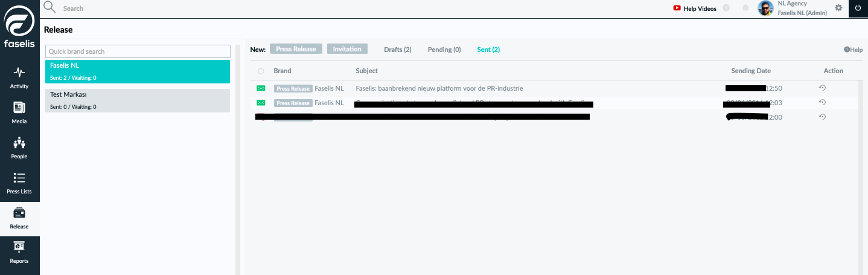868x275 pixels.
Task: Click the Brand column header
Action: 282,71
